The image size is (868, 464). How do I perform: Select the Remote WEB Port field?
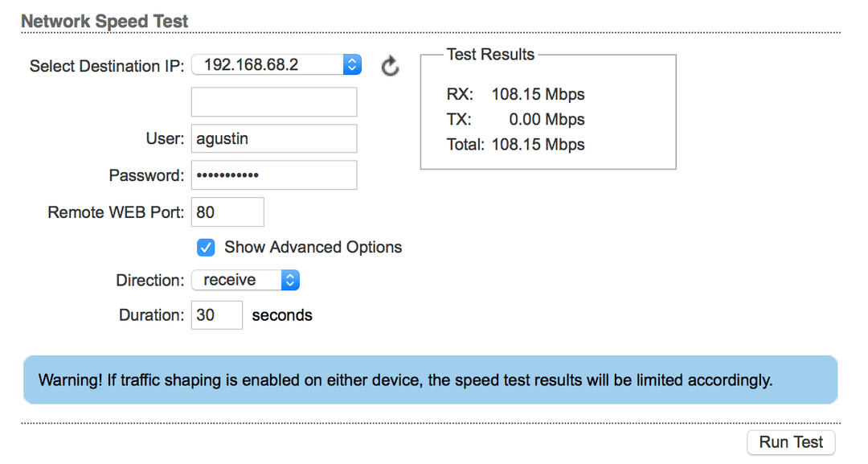coord(227,212)
